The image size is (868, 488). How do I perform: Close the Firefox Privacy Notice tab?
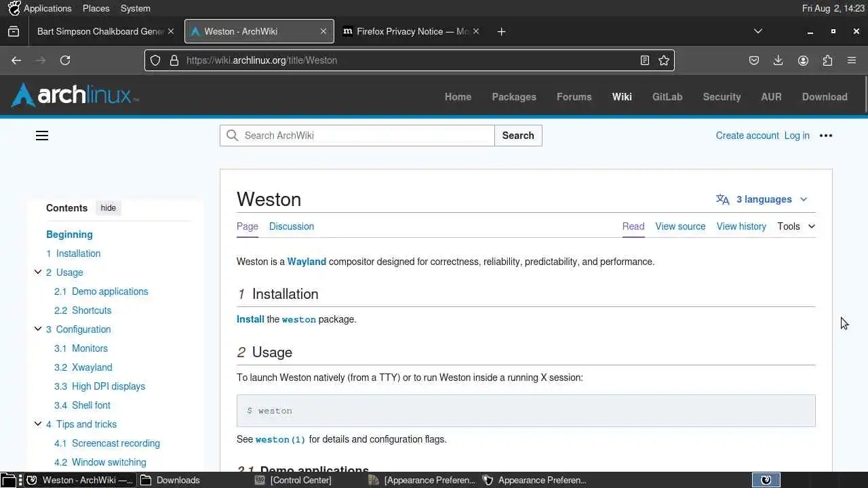click(x=476, y=31)
